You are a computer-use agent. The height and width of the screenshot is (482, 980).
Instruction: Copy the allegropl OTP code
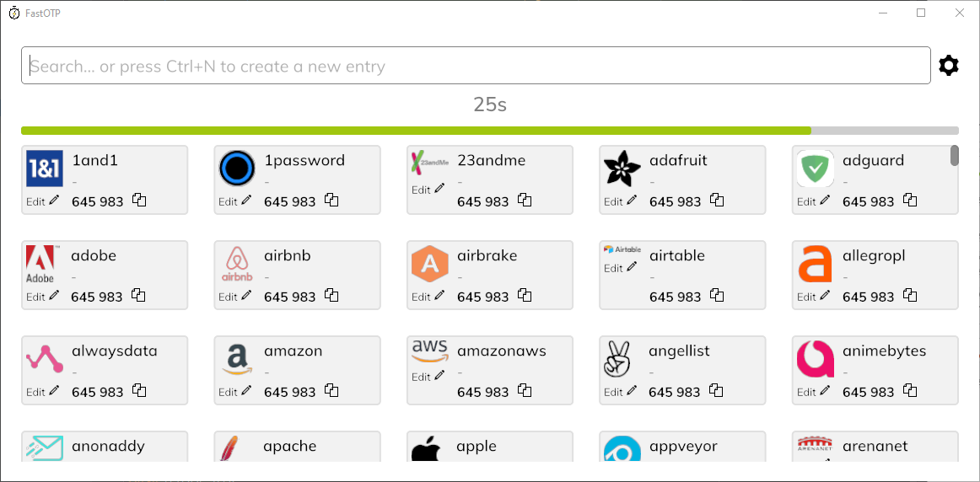[910, 295]
